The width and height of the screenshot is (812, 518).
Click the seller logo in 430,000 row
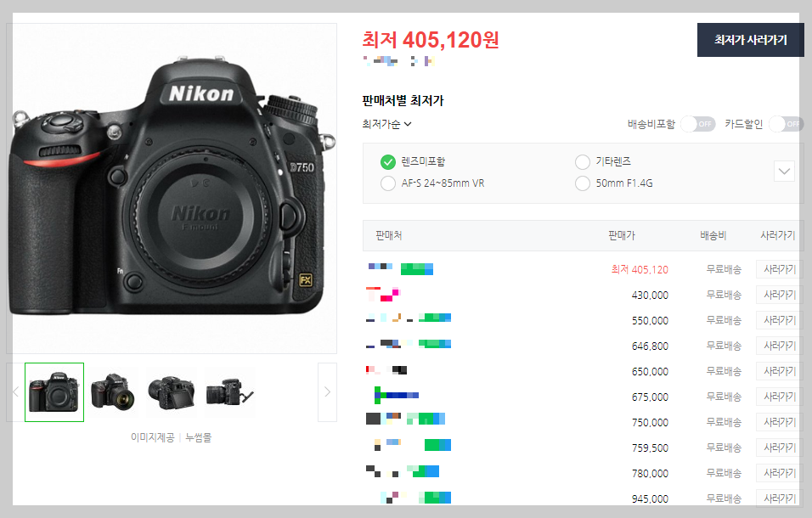(x=383, y=295)
